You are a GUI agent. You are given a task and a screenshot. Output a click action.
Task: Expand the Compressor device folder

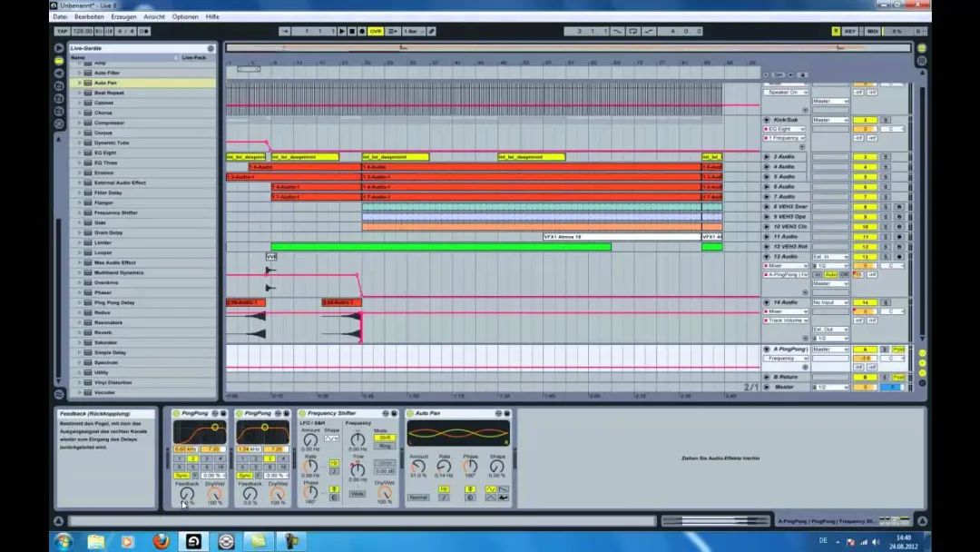(79, 123)
